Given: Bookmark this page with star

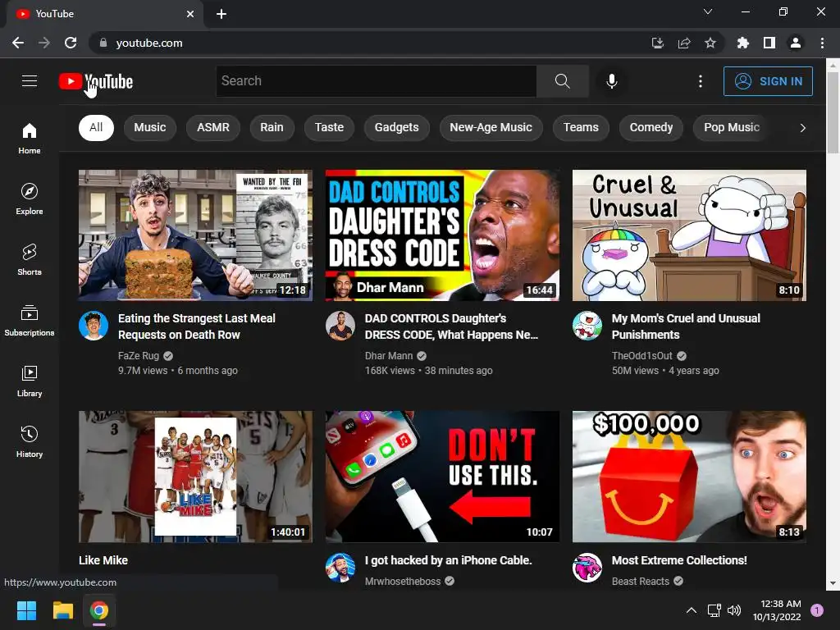Looking at the screenshot, I should (710, 43).
